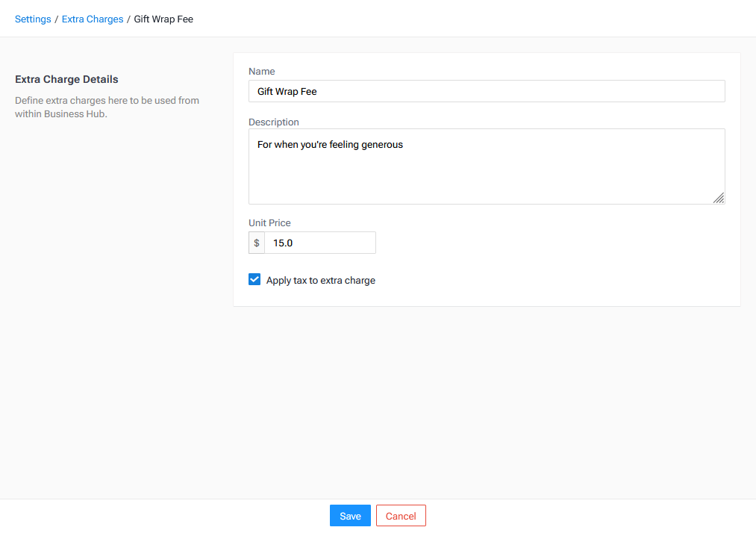Click the dollar sign currency prefix

point(257,243)
